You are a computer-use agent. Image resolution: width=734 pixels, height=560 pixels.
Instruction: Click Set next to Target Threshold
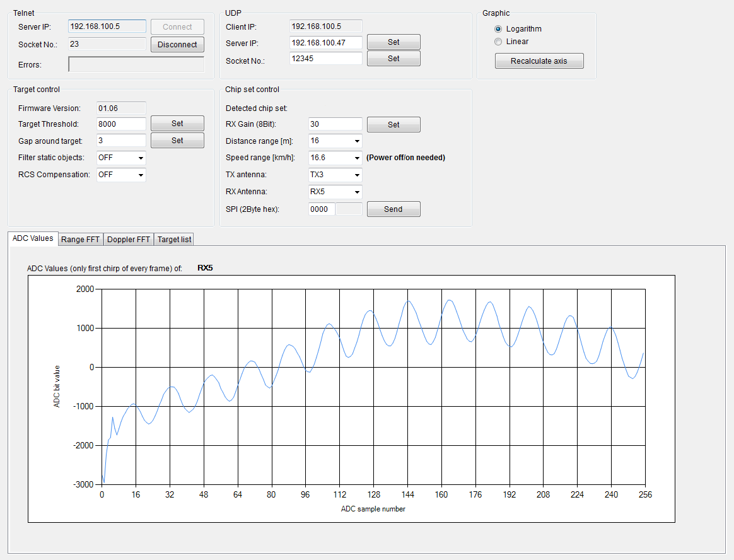(x=177, y=124)
